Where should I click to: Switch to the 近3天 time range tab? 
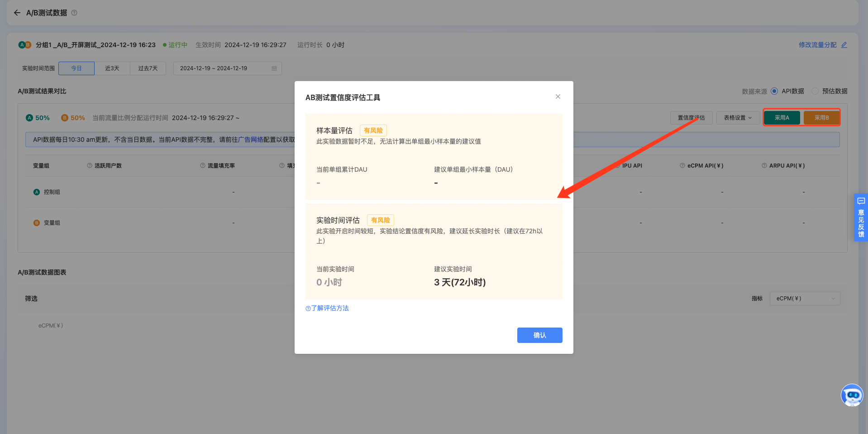coord(112,68)
